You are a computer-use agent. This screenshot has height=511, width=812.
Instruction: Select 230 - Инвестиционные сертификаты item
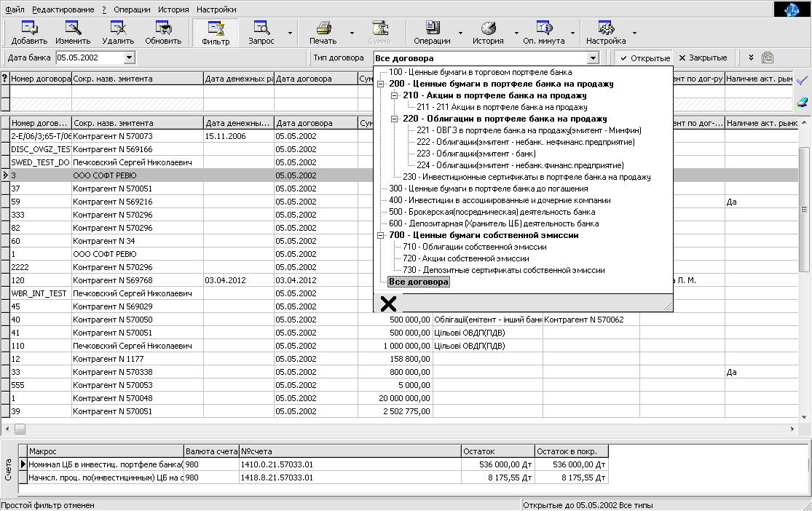pos(527,177)
